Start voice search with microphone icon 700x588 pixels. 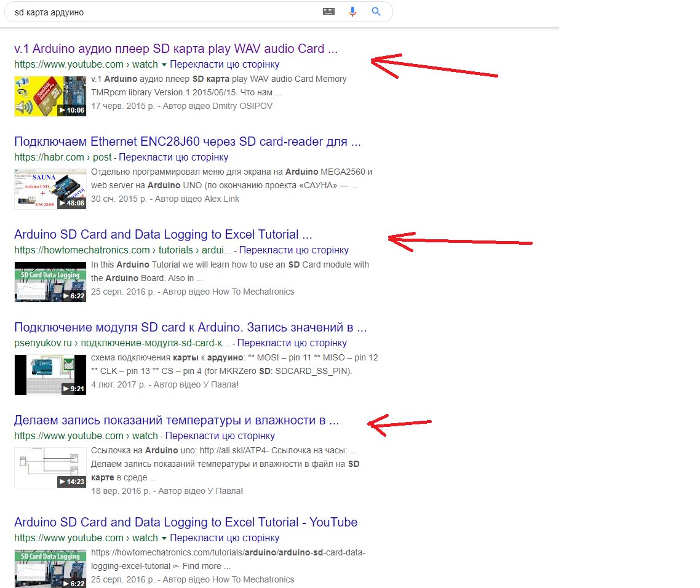(x=352, y=12)
